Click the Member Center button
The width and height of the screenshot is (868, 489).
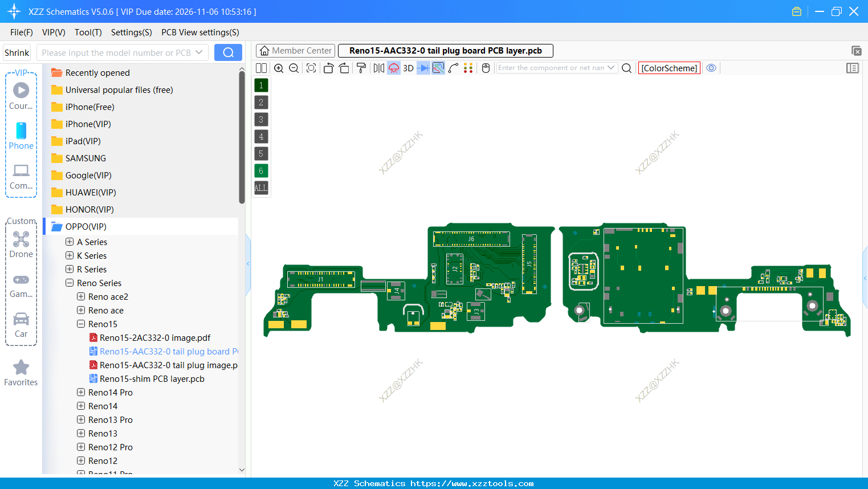pyautogui.click(x=295, y=50)
